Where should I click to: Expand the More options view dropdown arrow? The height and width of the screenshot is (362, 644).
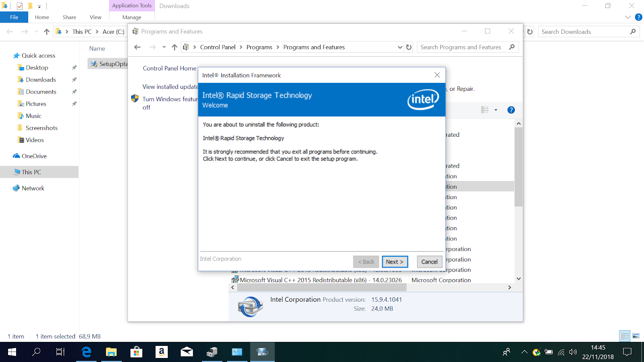496,110
